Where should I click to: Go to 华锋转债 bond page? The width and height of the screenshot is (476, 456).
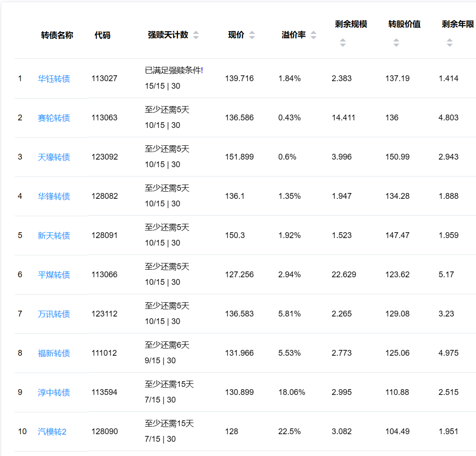[54, 197]
